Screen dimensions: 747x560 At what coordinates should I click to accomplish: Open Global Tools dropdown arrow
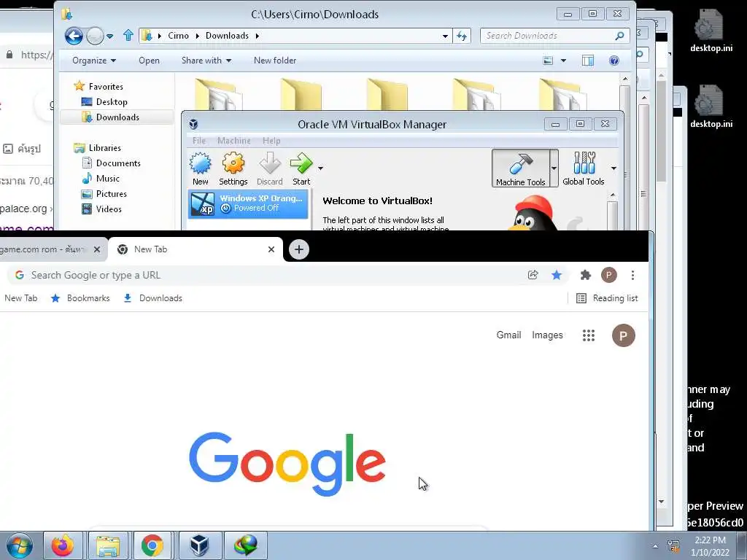614,168
